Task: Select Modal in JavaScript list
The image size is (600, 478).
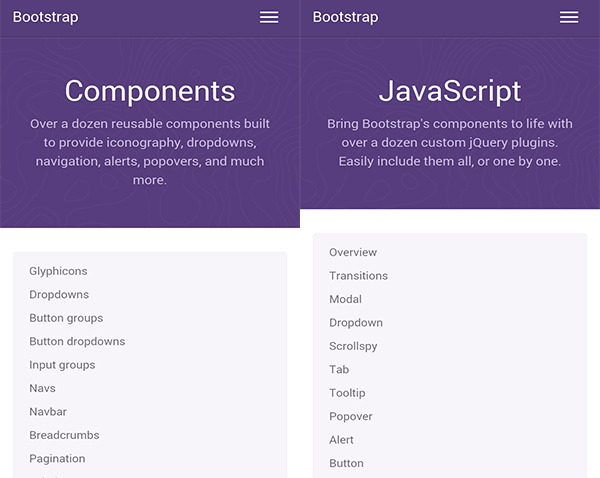Action: pos(345,299)
